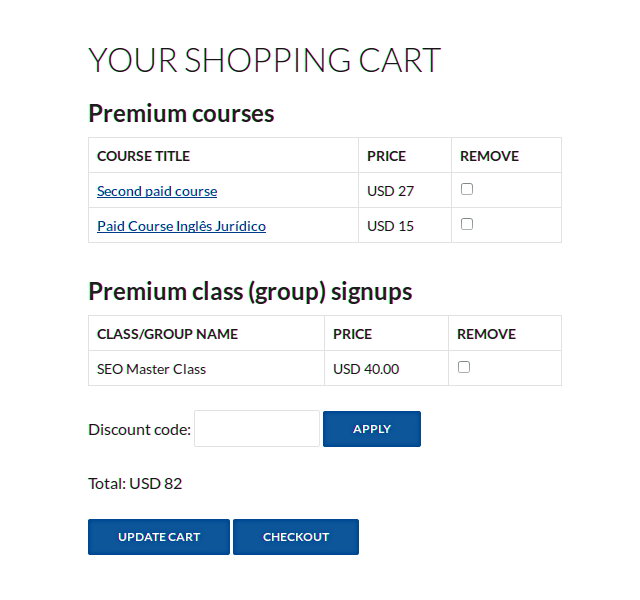Screen dimensions: 640x600
Task: Tick remove checkbox for Paid Course Inglês Jurídico
Action: (467, 224)
